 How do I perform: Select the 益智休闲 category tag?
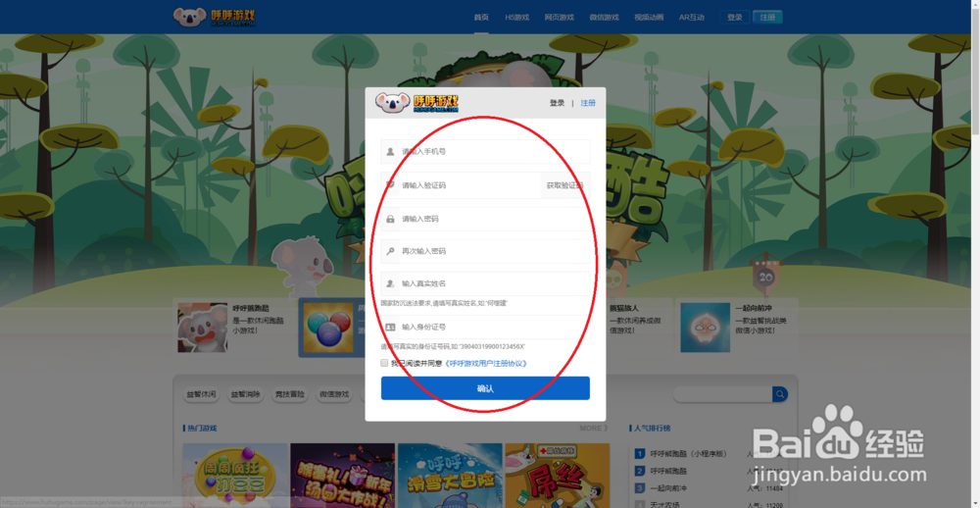pos(201,395)
